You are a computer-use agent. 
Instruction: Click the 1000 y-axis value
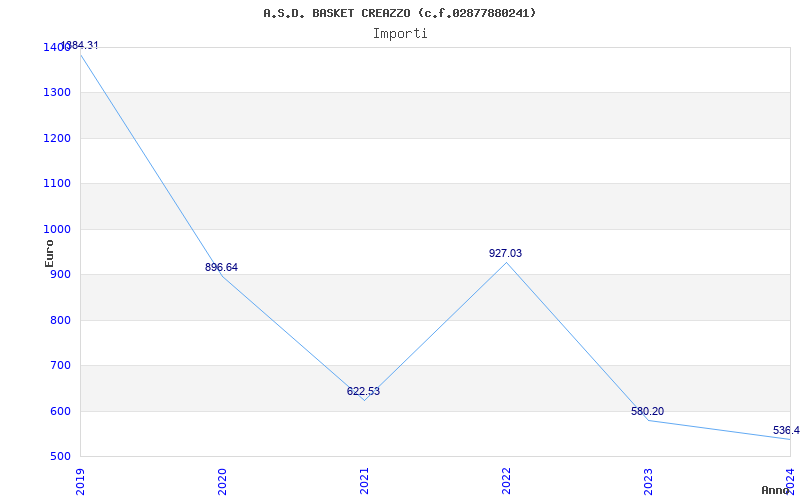coord(56,230)
